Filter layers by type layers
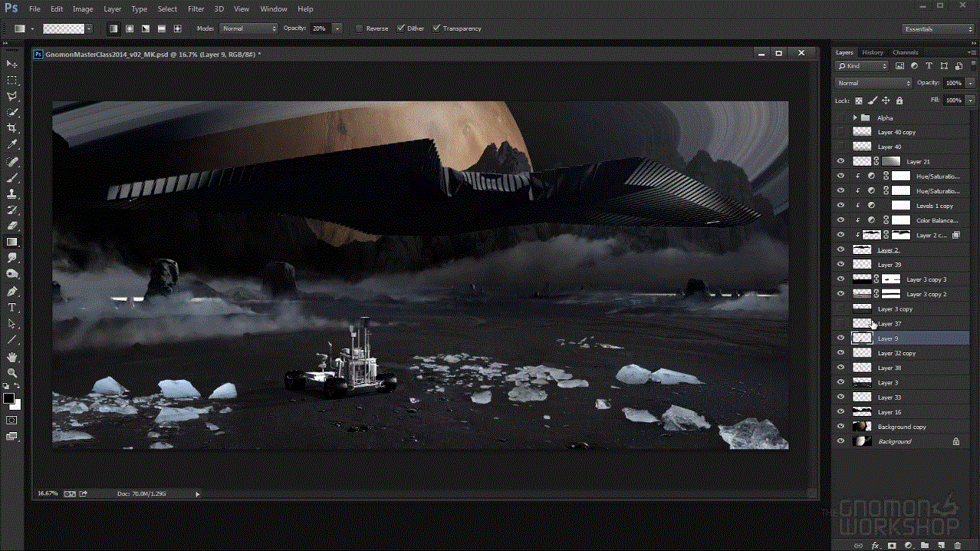Viewport: 980px width, 551px height. pyautogui.click(x=929, y=66)
